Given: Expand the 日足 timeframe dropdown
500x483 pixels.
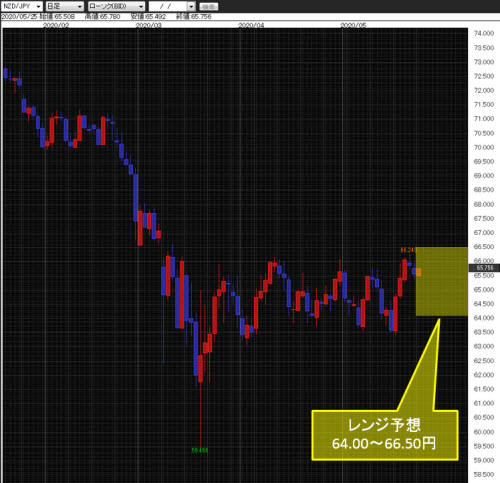Looking at the screenshot, I should (x=64, y=6).
